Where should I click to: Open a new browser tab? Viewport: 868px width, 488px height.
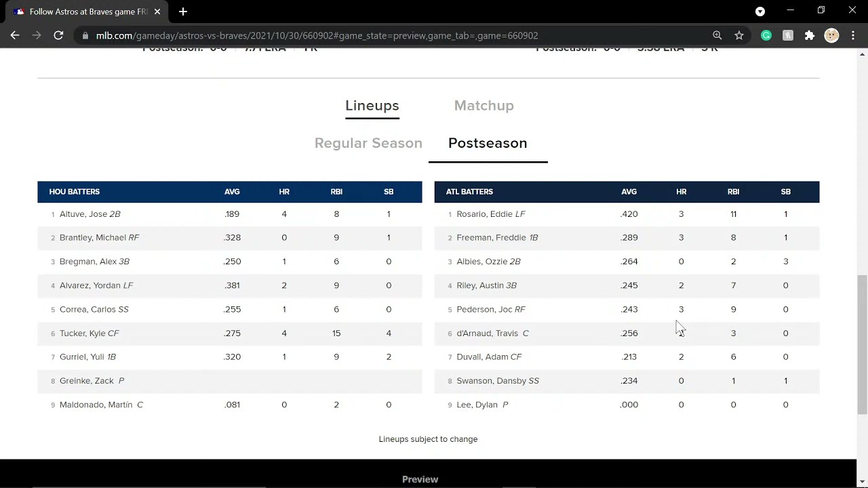[x=182, y=12]
